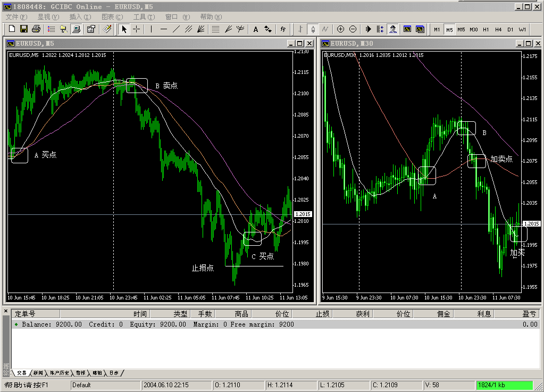Select the vertical line drawing tool
Screen dimensions: 544x392
tap(151, 29)
